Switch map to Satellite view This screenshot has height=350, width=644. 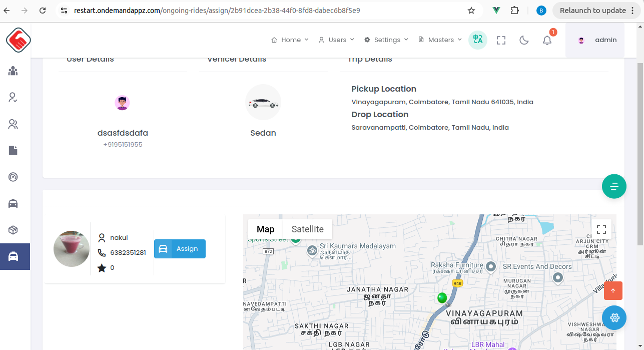pos(307,229)
